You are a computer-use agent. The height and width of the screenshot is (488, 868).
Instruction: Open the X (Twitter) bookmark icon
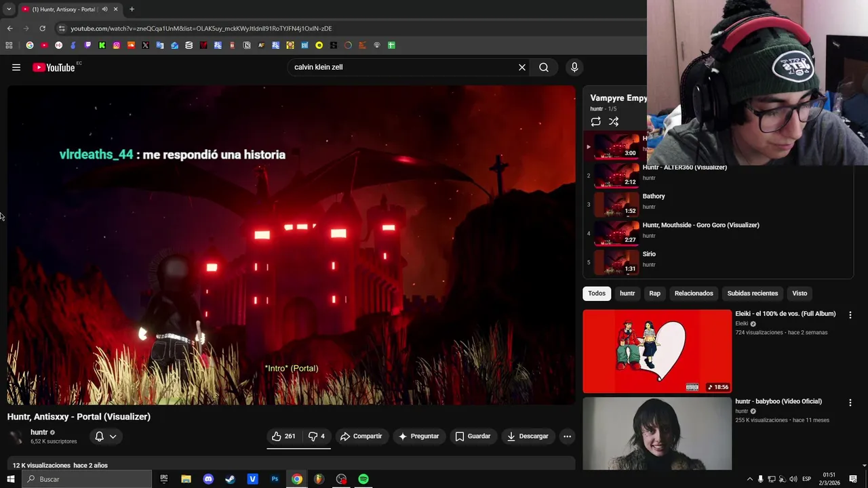pos(145,45)
